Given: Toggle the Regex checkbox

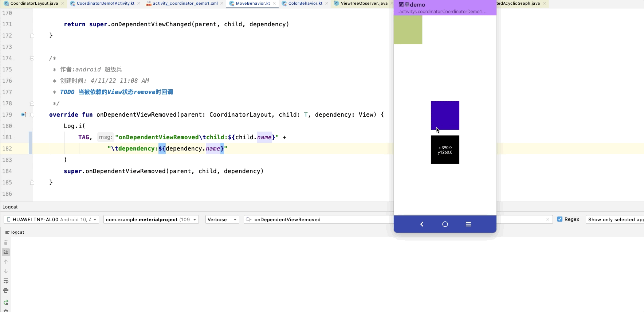Looking at the screenshot, I should click(x=560, y=219).
